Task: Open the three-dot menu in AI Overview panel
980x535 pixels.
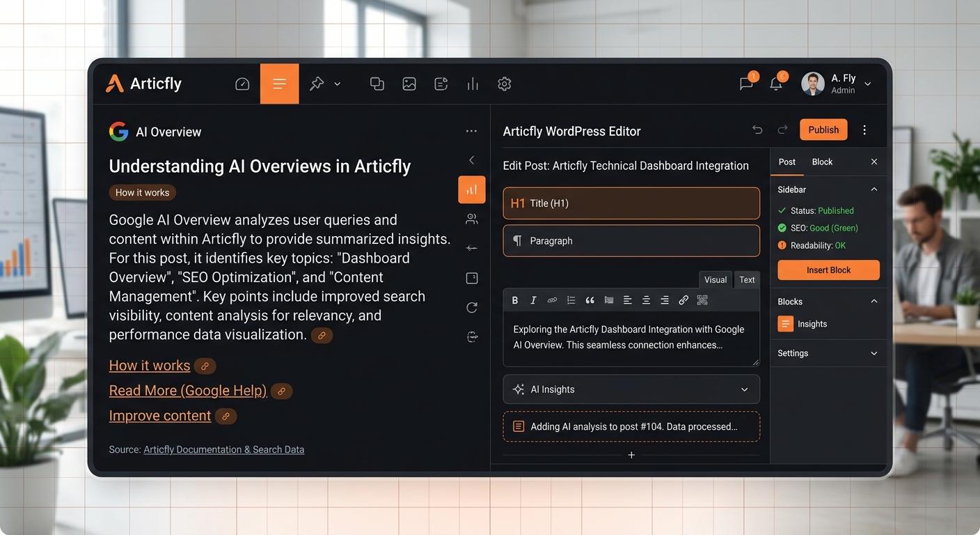Action: click(471, 131)
